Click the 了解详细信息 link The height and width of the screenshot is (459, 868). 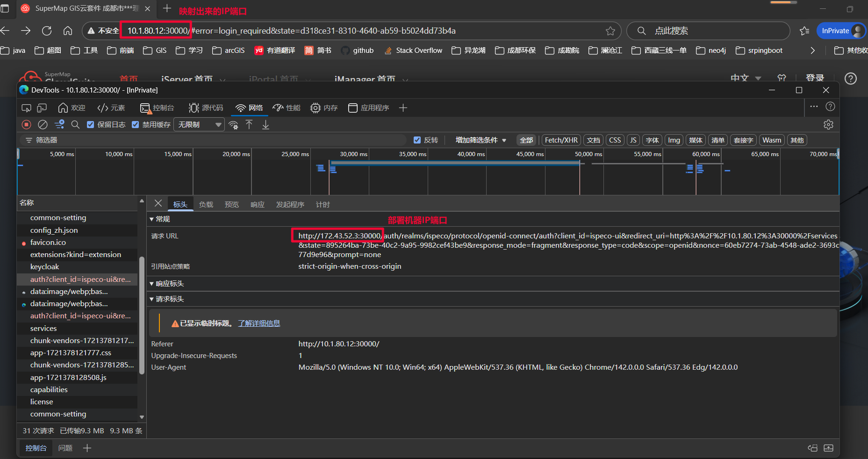[x=259, y=323]
